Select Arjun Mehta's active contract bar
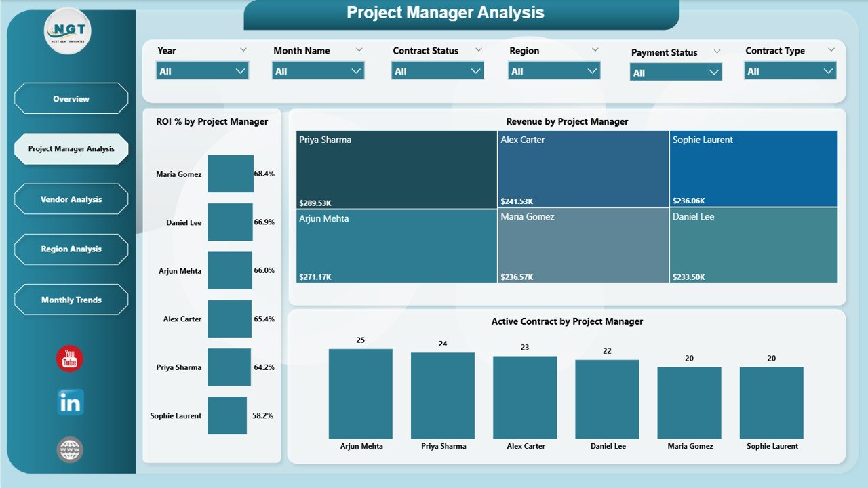 361,393
